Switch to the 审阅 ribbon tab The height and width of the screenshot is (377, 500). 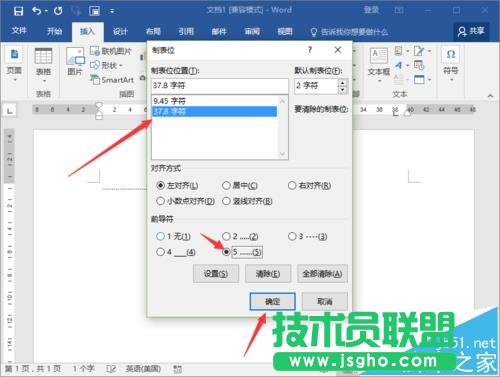coord(252,31)
